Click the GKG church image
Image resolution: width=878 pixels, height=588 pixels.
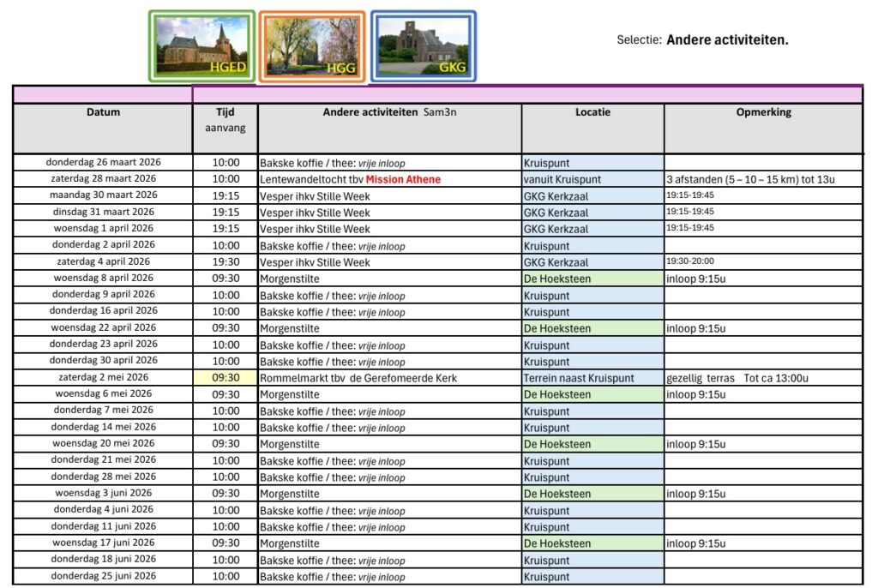tap(424, 46)
